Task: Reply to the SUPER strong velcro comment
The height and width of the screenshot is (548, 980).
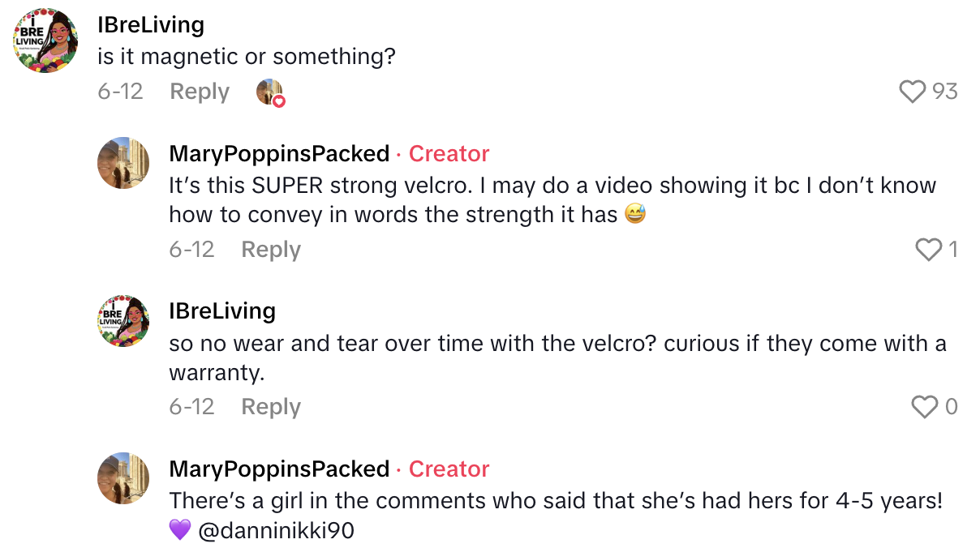Action: (271, 250)
